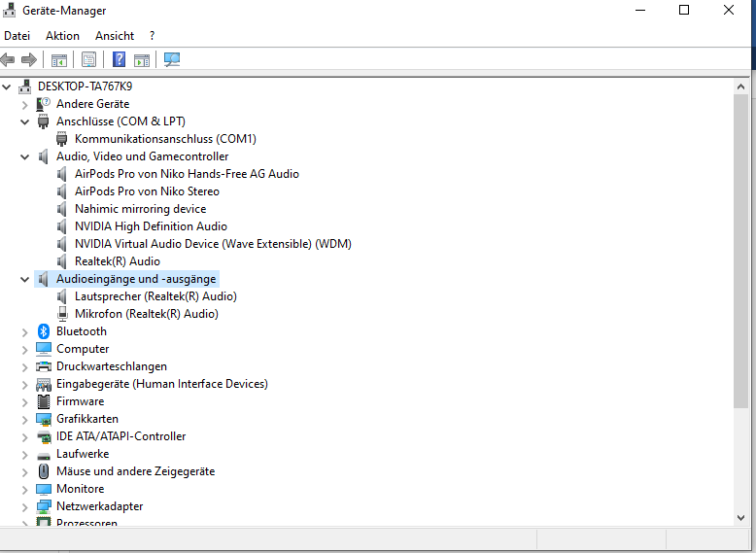Click the Eingabegeräte HID icon
The width and height of the screenshot is (756, 553).
(44, 384)
